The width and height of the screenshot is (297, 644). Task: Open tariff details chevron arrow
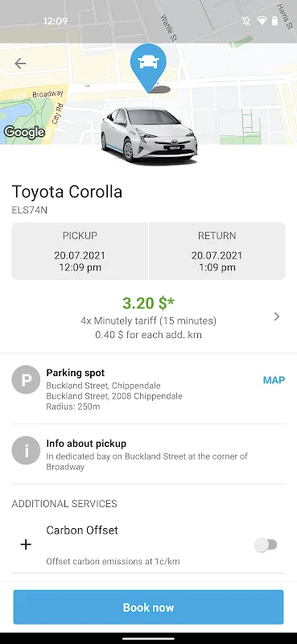click(x=277, y=316)
